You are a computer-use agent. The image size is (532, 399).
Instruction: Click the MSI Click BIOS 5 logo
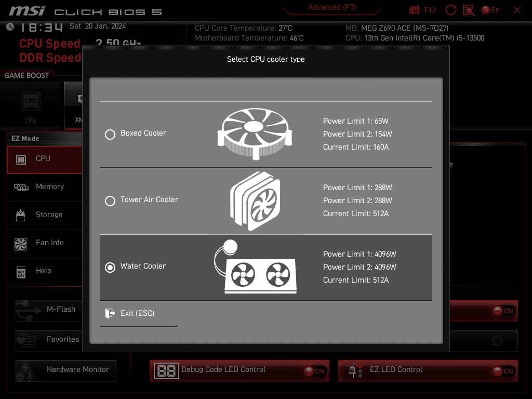coord(86,11)
